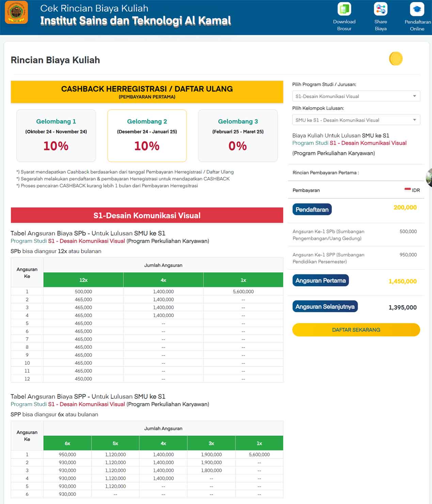Click the 200,000 Pendaftaran amount

tap(405, 207)
